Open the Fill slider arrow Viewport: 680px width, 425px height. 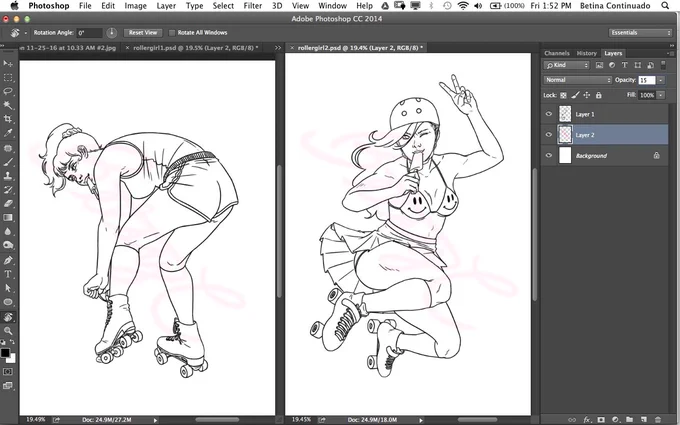pyautogui.click(x=660, y=95)
